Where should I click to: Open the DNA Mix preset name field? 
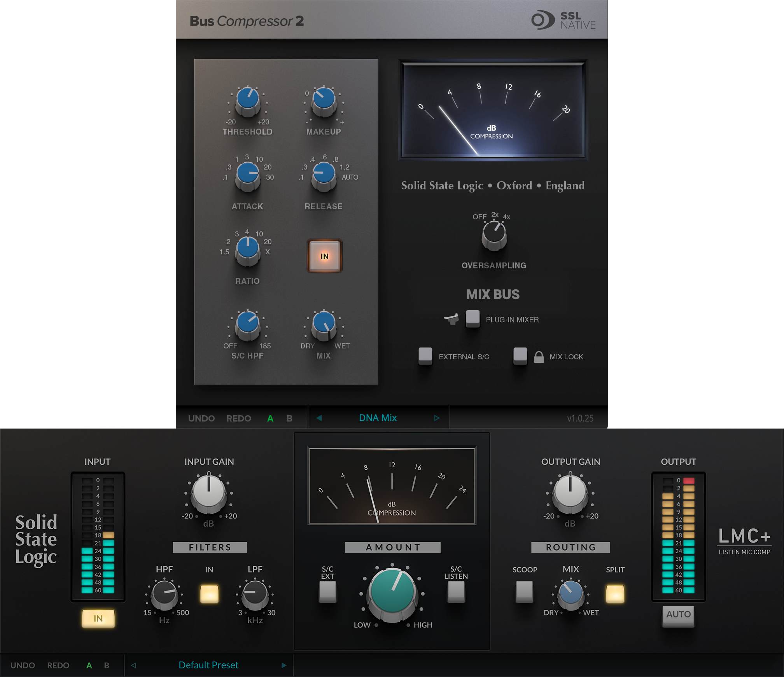click(378, 418)
